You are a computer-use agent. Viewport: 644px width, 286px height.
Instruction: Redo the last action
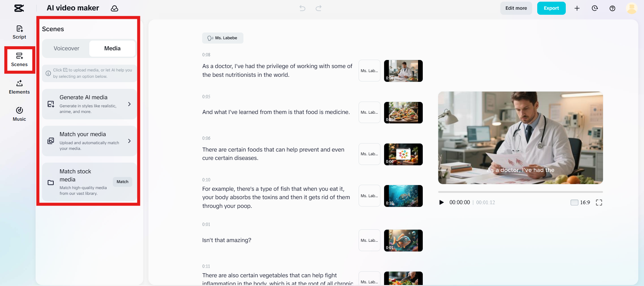tap(318, 8)
